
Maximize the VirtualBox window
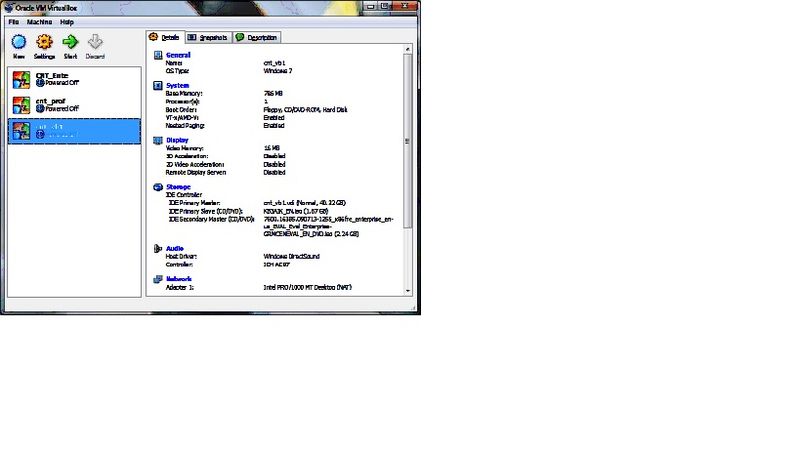385,6
